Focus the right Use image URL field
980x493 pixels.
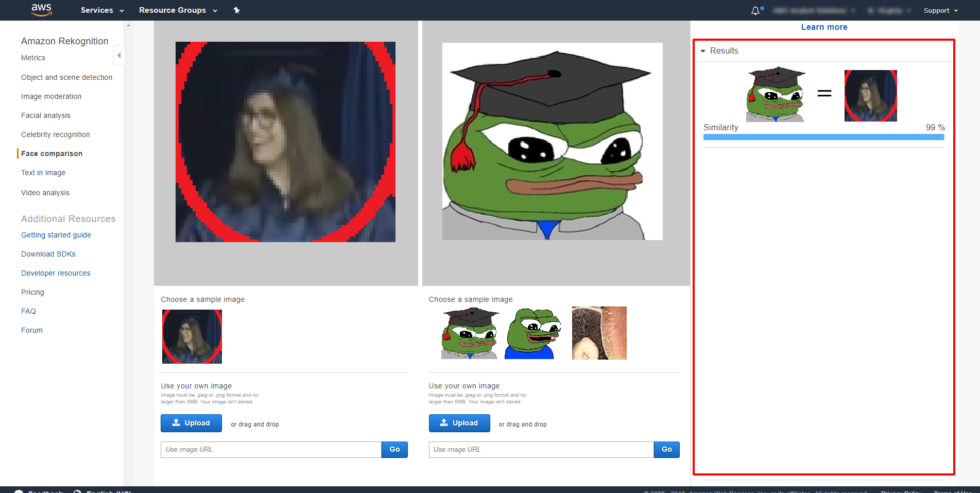tap(541, 450)
